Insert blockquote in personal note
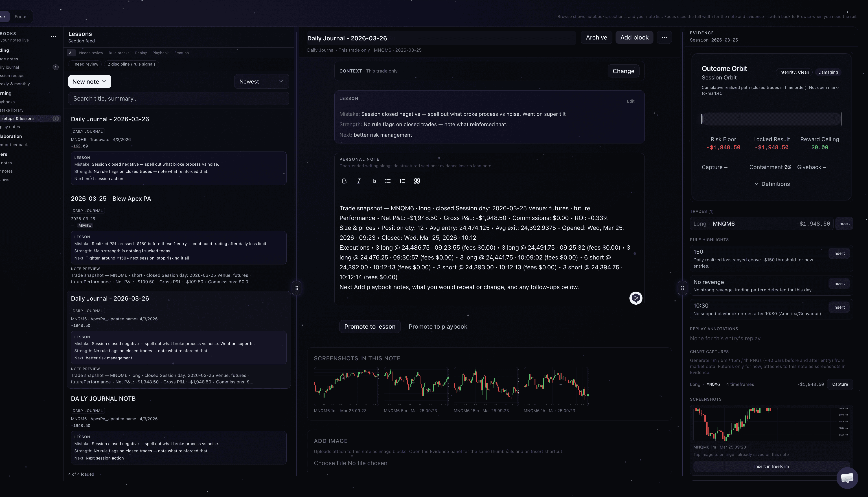The image size is (868, 497). [416, 181]
